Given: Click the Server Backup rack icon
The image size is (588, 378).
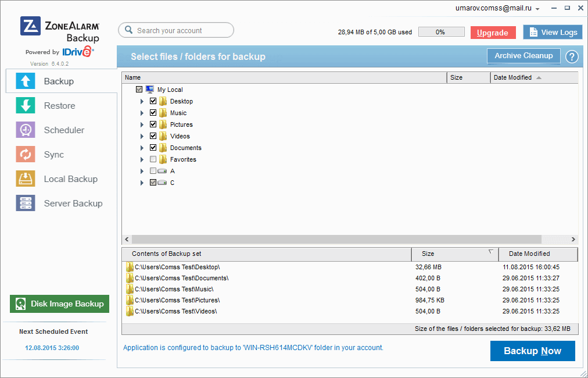Looking at the screenshot, I should [26, 203].
